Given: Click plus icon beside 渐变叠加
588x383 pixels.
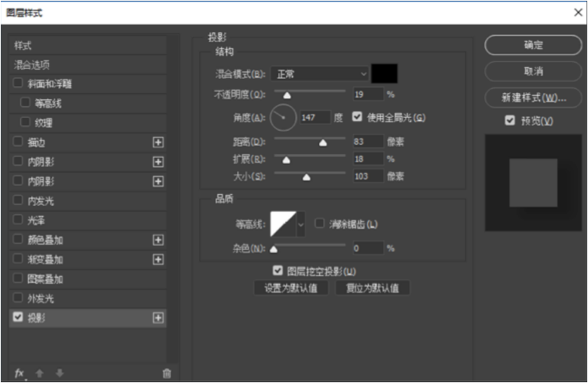Looking at the screenshot, I should pyautogui.click(x=159, y=259).
